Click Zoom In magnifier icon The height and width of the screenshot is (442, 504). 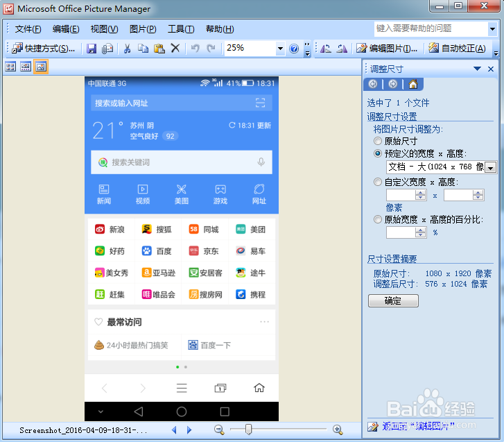coord(338,430)
